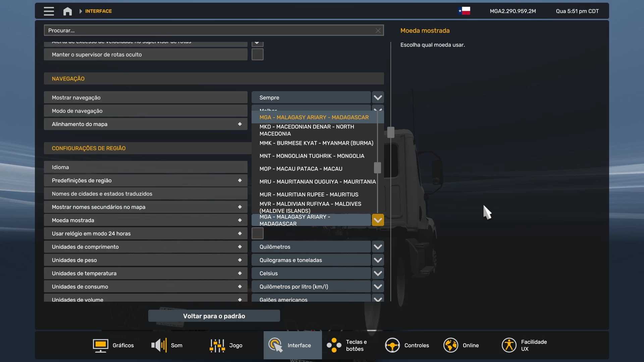Click Voltar para o padrão button
Image resolution: width=644 pixels, height=362 pixels.
tap(214, 316)
